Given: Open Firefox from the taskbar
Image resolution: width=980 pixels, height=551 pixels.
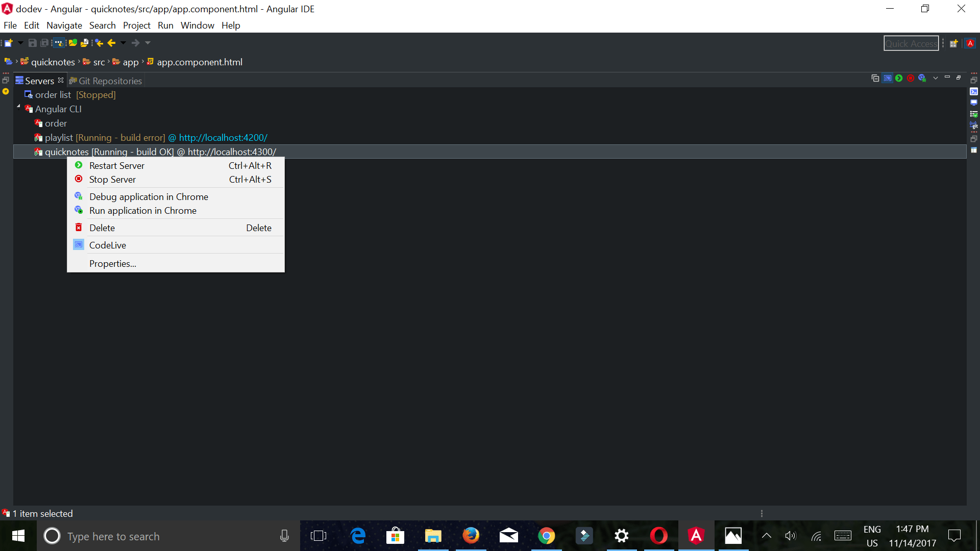Looking at the screenshot, I should tap(471, 536).
